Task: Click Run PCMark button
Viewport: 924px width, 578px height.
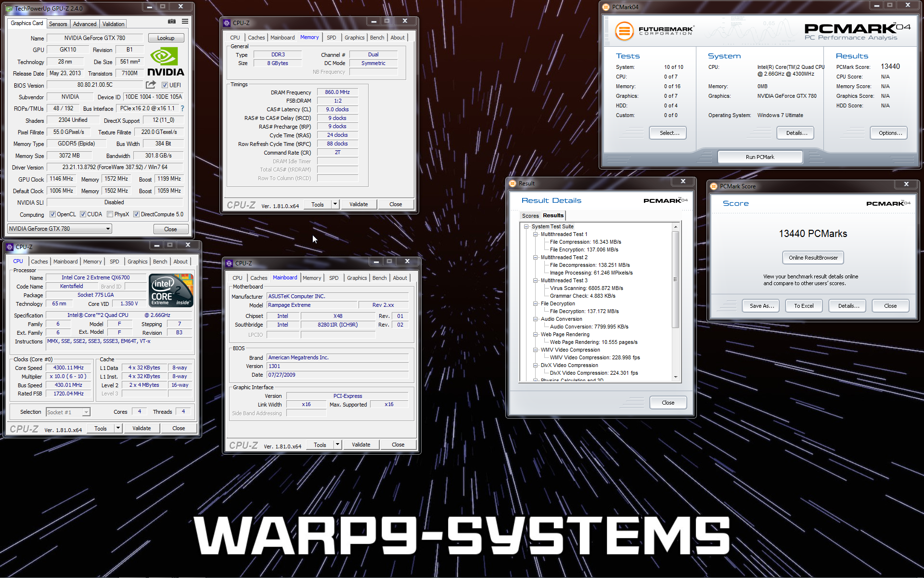Action: tap(760, 157)
